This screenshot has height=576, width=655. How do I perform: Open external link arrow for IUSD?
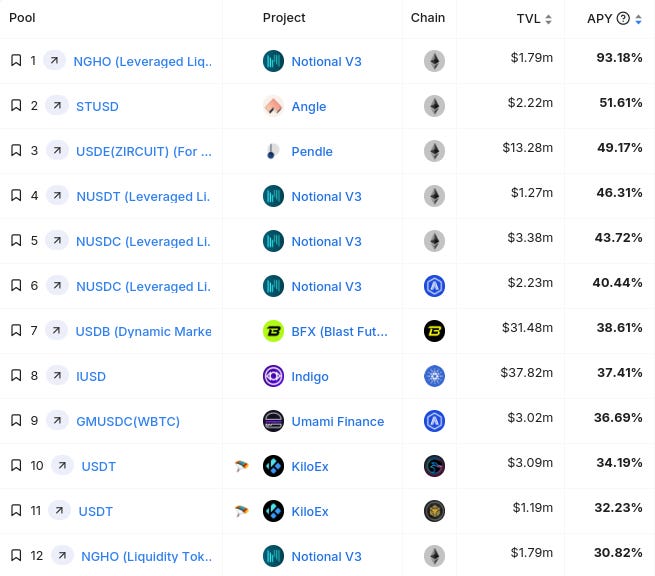coord(57,376)
